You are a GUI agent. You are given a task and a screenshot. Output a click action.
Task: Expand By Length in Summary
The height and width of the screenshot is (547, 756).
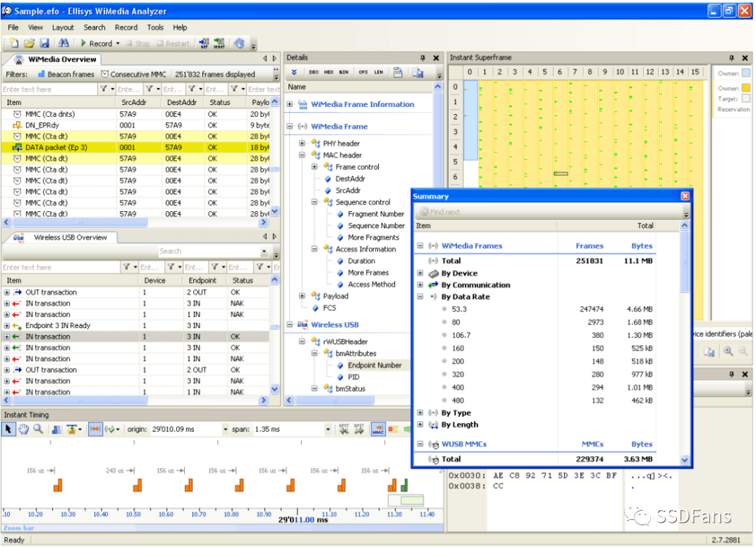coord(421,425)
